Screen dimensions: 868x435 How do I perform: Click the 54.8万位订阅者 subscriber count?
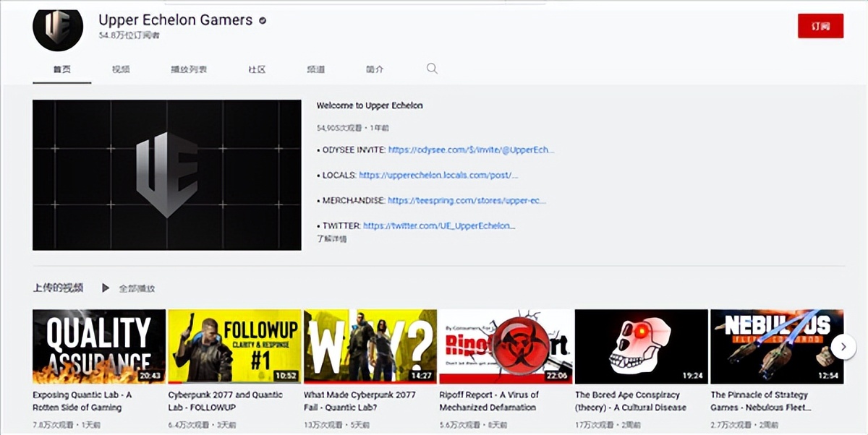[x=129, y=35]
